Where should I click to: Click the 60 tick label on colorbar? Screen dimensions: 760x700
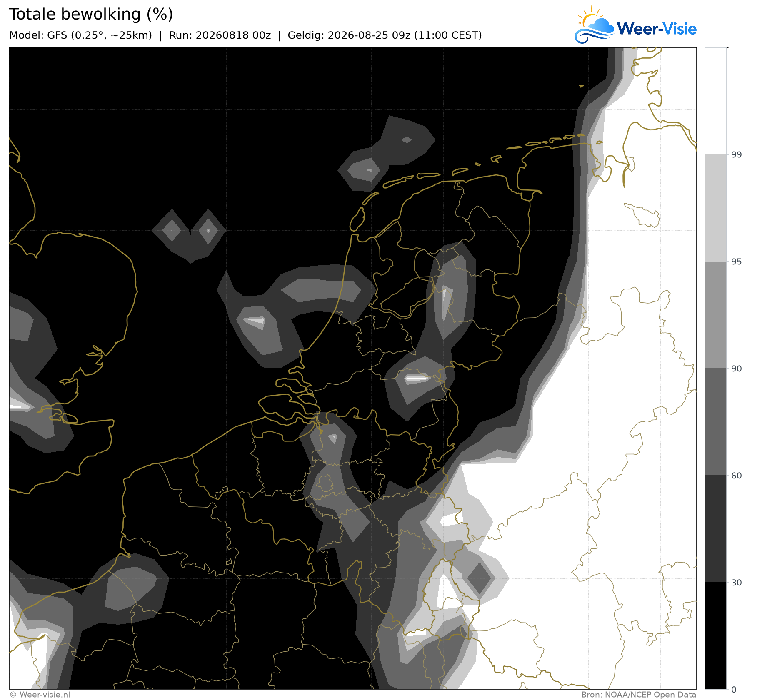737,476
